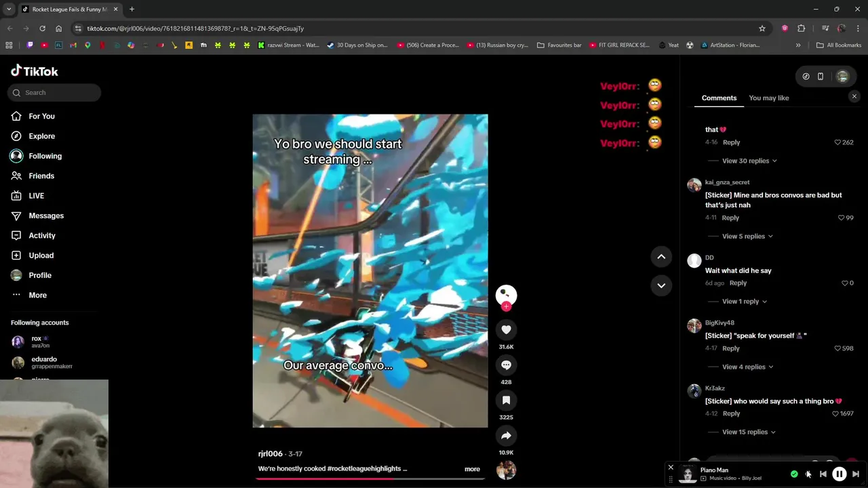Open All Bookmarks folder
The width and height of the screenshot is (868, 488).
838,45
